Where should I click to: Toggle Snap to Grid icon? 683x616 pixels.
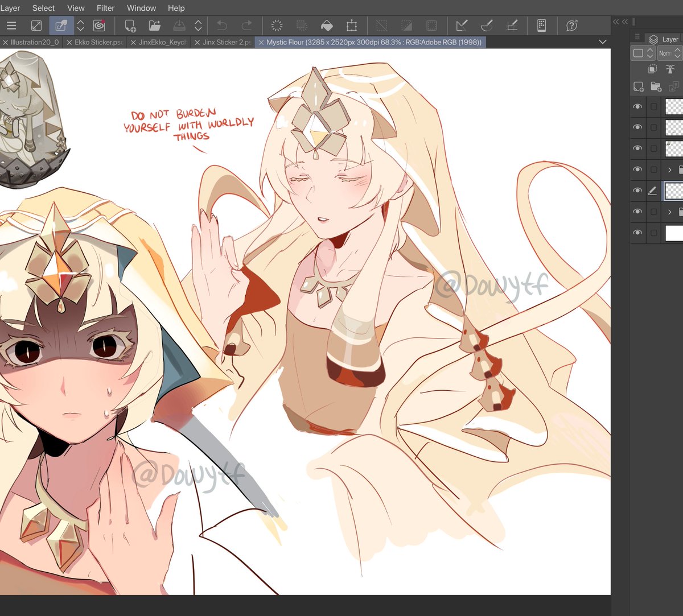pyautogui.click(x=512, y=26)
